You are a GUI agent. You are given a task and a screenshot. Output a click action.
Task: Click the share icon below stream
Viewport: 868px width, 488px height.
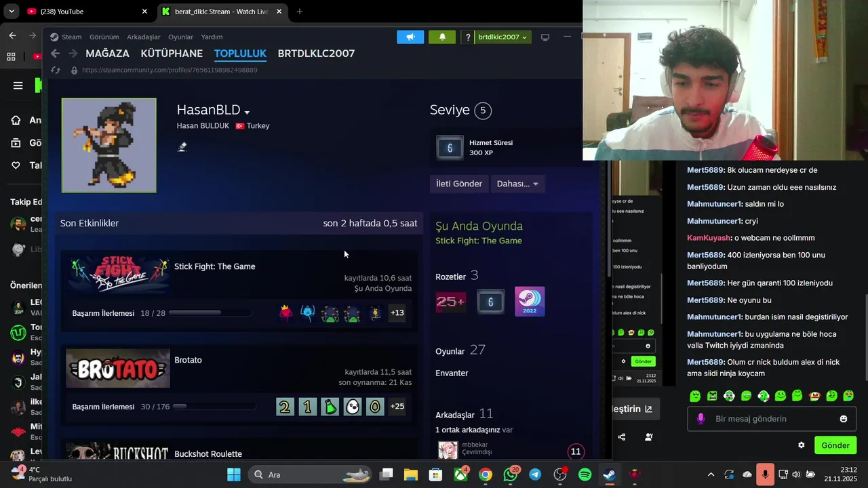pyautogui.click(x=622, y=437)
